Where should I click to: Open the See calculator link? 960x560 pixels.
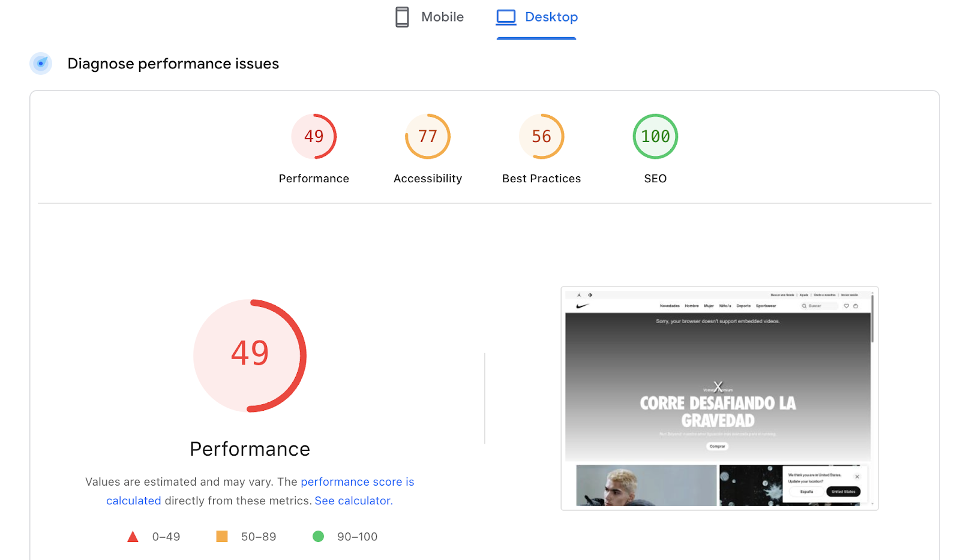click(x=353, y=501)
